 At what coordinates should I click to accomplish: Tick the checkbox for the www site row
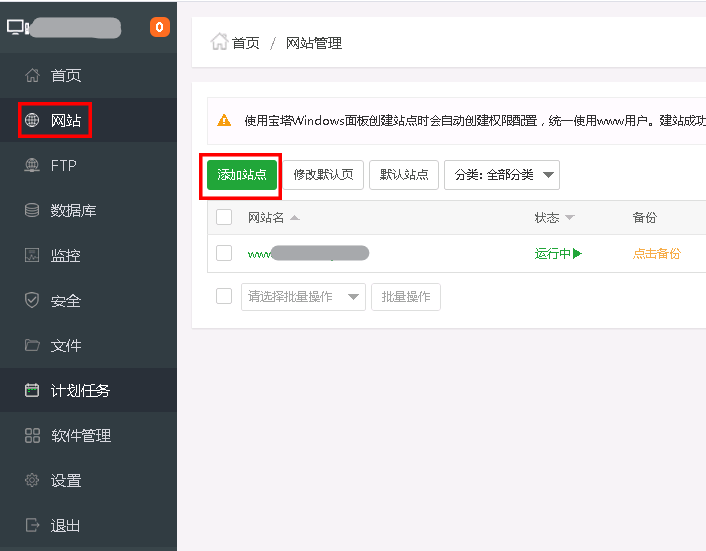(x=224, y=253)
